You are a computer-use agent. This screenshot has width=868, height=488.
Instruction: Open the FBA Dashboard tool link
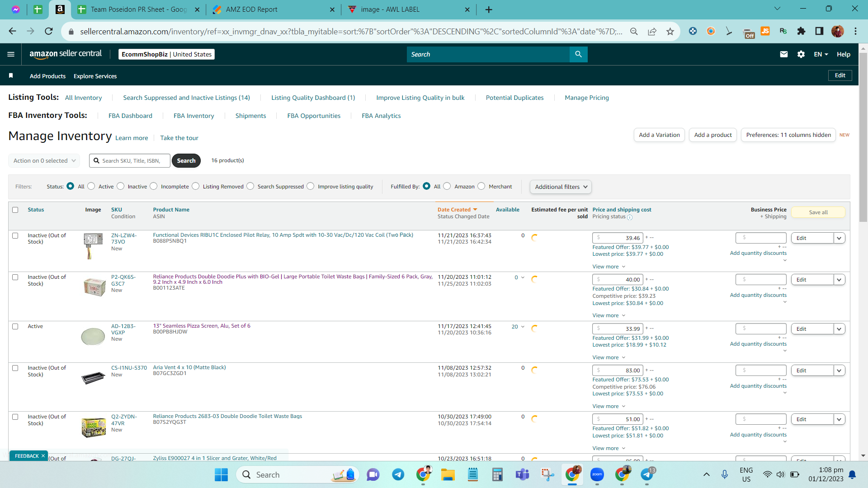click(x=130, y=116)
